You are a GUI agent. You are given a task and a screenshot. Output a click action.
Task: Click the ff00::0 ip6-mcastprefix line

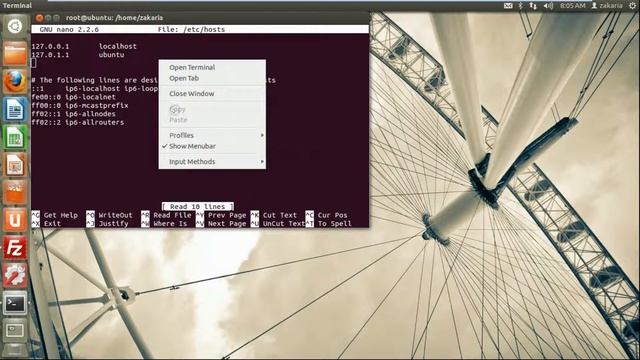[80, 105]
